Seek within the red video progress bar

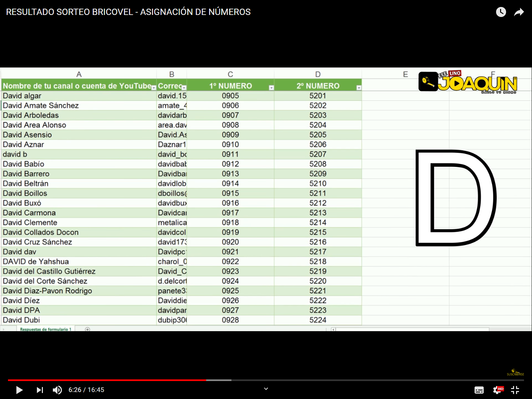point(106,380)
